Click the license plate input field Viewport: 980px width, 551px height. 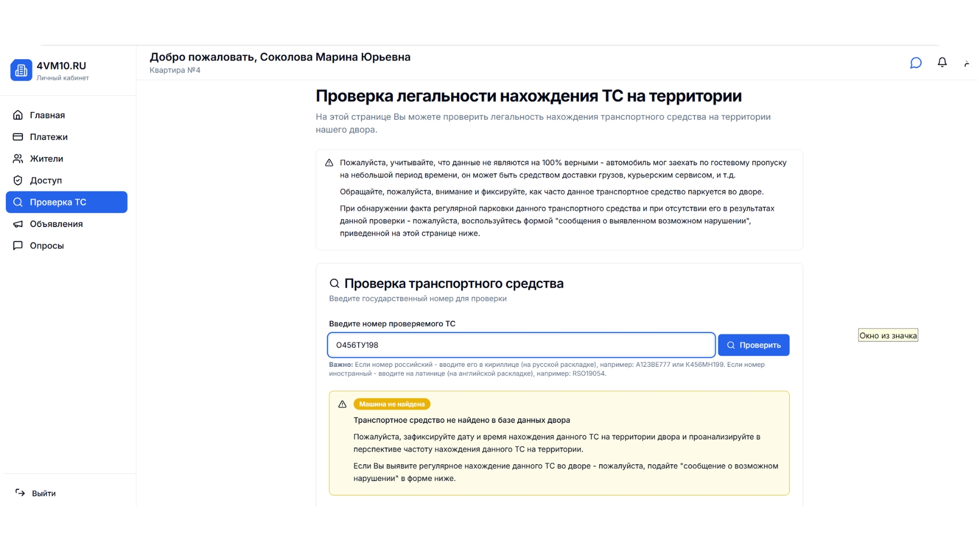521,345
